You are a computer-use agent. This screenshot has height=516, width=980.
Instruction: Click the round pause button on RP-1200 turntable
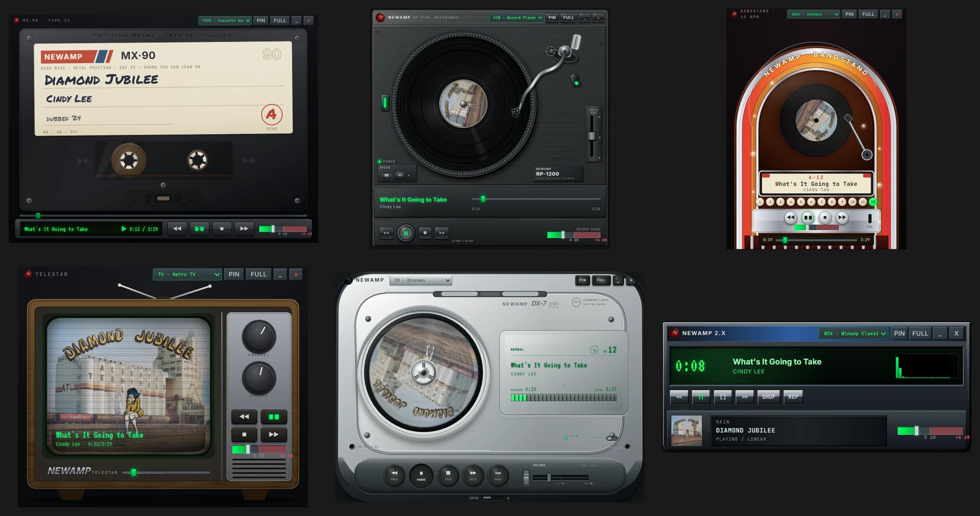click(406, 233)
